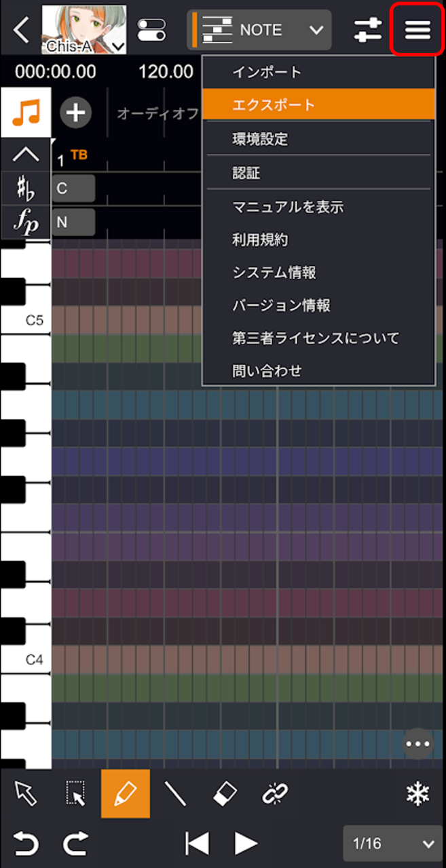The width and height of the screenshot is (446, 868).
Task: Redo the last action
Action: [75, 844]
